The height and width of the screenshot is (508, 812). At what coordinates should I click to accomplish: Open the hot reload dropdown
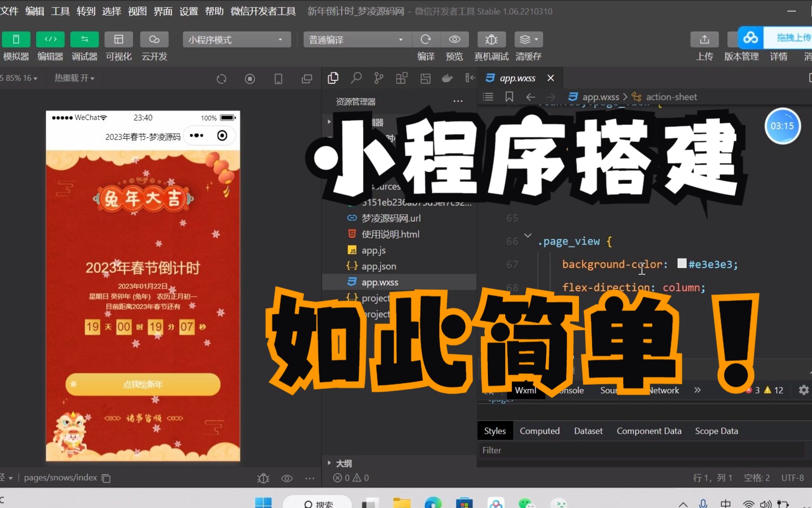(74, 78)
